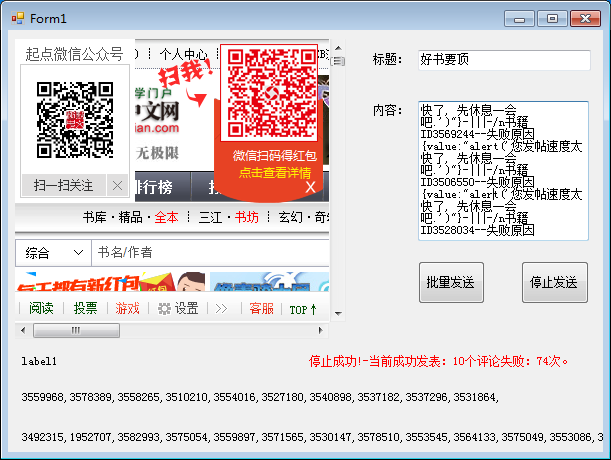Click ID 3559968 in the first ID row

44,397
